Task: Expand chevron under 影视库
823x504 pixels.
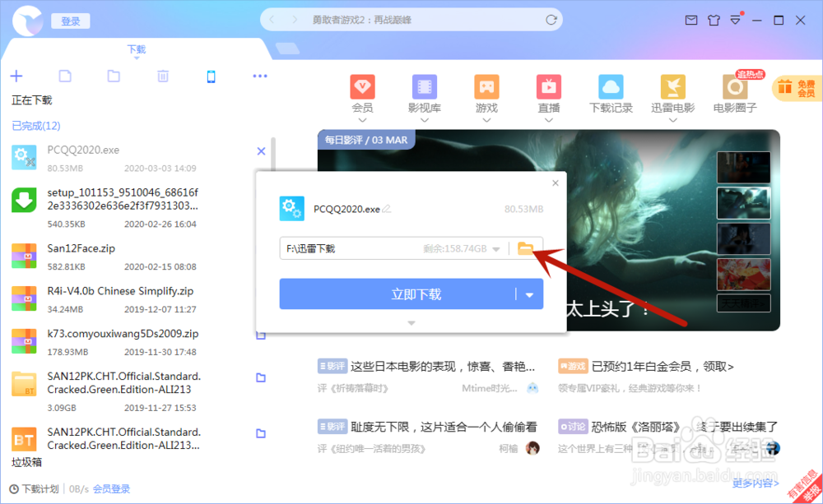Action: [424, 120]
